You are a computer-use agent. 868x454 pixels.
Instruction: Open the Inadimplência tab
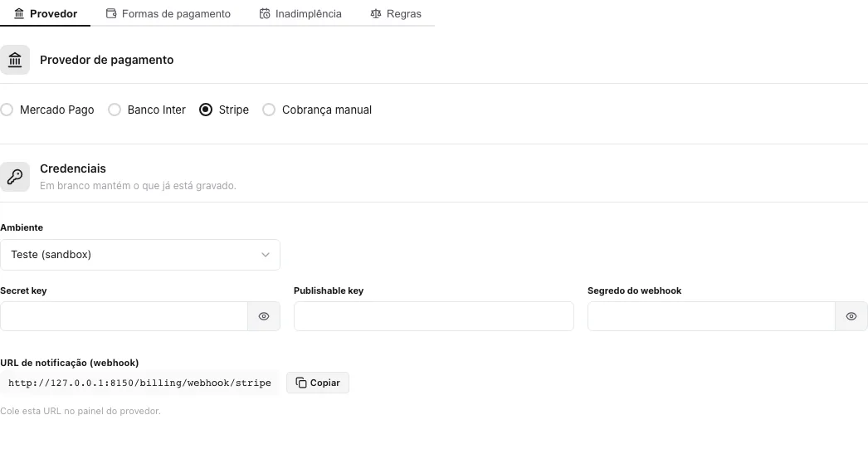(x=300, y=13)
